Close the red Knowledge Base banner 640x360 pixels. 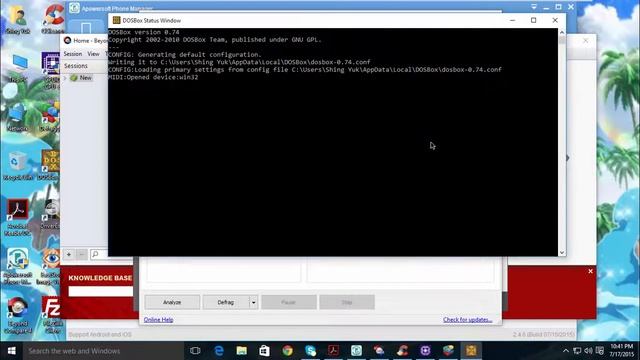point(590,271)
